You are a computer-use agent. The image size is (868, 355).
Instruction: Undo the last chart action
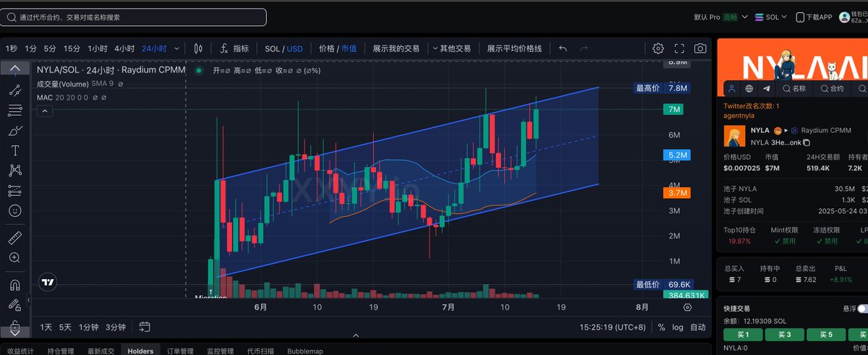tap(563, 48)
